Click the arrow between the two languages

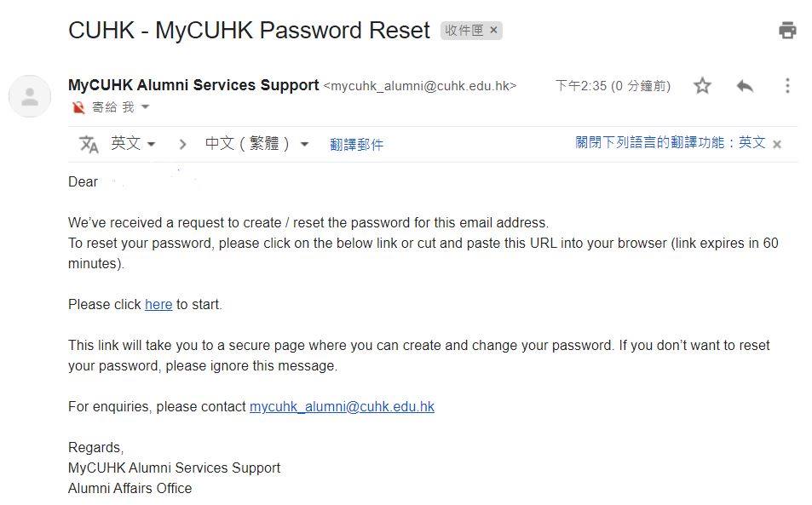(182, 144)
